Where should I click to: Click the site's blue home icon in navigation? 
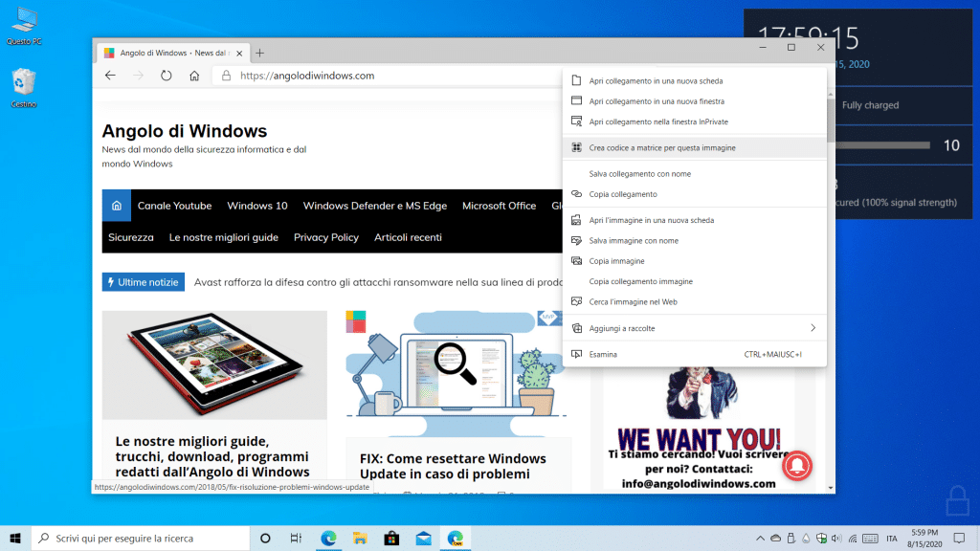click(x=117, y=206)
